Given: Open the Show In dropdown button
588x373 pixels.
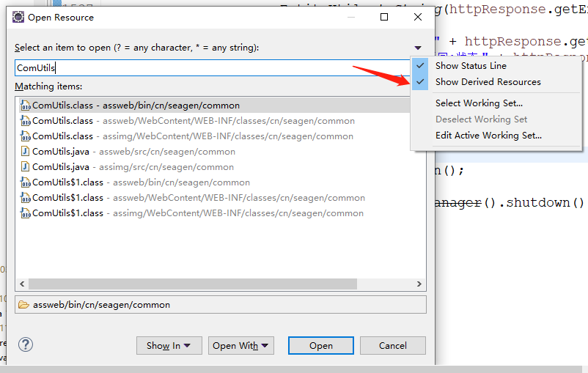Looking at the screenshot, I should 169,345.
